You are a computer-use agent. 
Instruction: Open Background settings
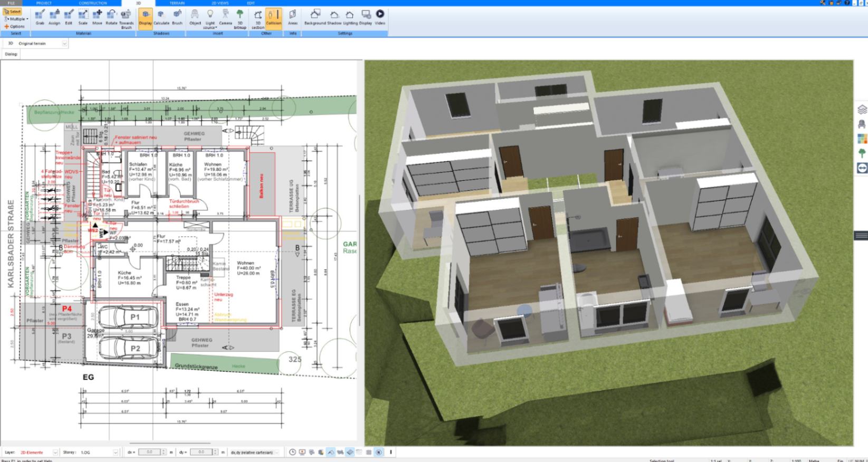point(315,17)
